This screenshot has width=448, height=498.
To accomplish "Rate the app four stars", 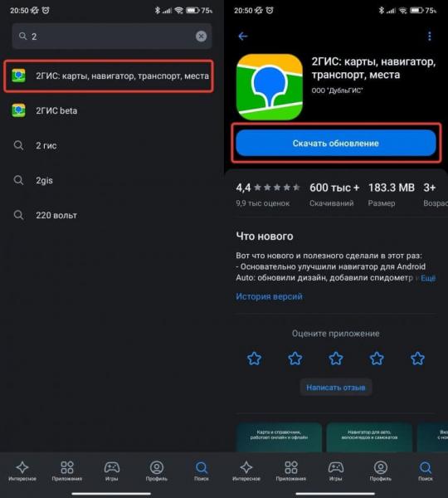I will tap(377, 359).
